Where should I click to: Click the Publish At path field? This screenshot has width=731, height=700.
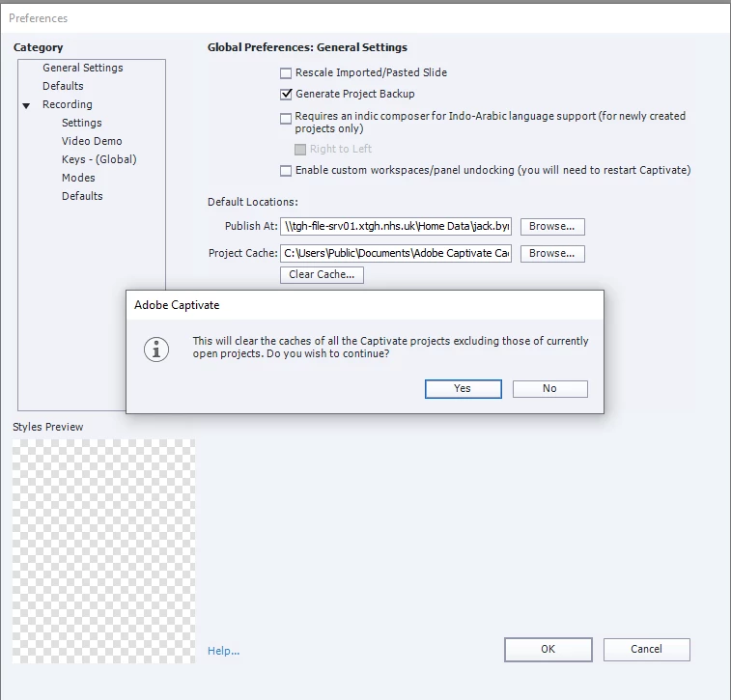point(396,227)
